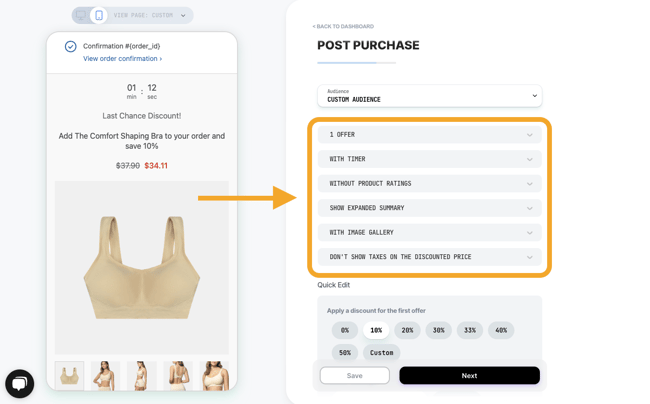Open the View Page: Custom dropdown
The image size is (650, 404).
tap(150, 15)
